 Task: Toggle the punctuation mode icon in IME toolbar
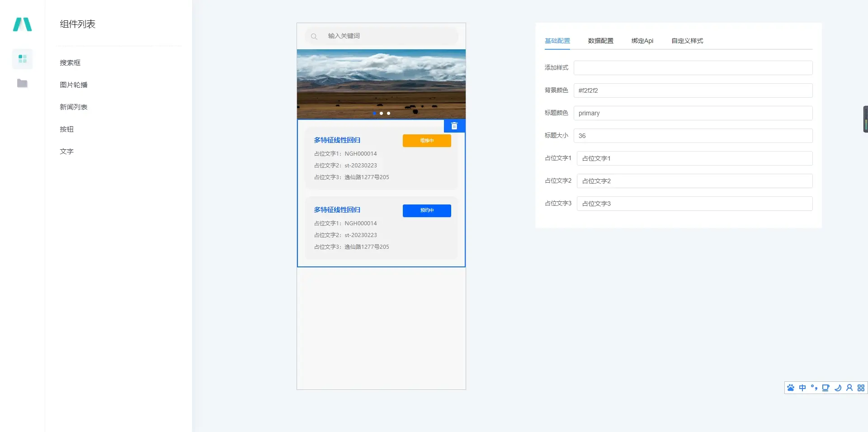point(814,388)
